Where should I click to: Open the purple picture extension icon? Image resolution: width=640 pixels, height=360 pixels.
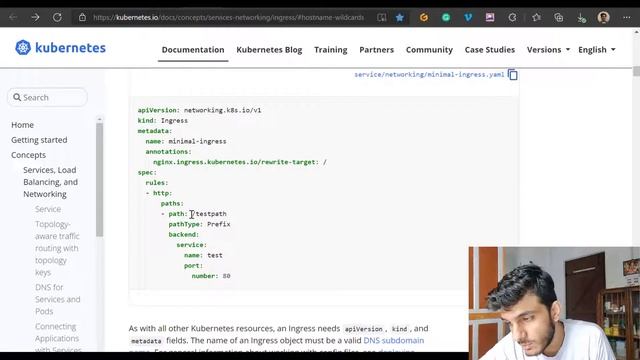click(x=490, y=17)
